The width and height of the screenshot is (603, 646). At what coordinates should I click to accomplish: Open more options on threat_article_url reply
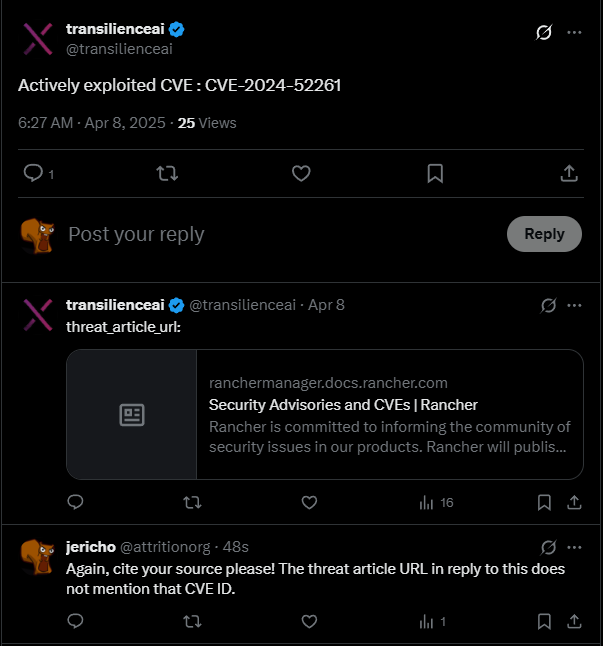[574, 304]
